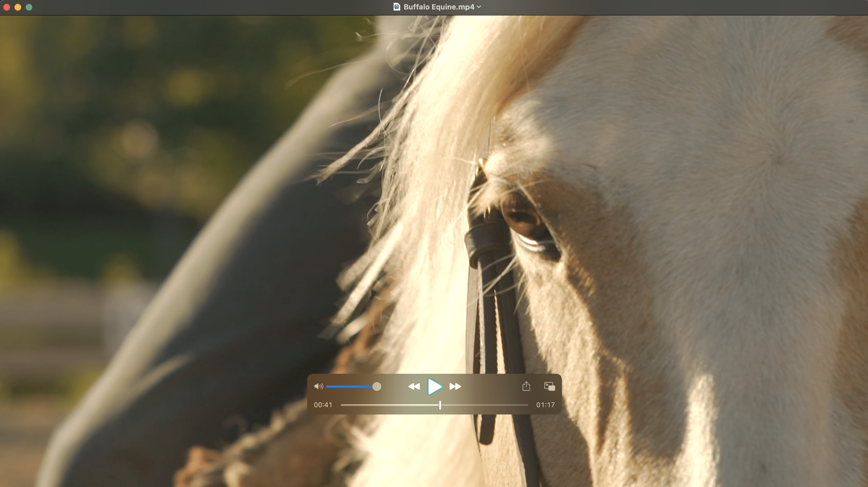
Task: Adjust the volume slider knob
Action: point(377,387)
